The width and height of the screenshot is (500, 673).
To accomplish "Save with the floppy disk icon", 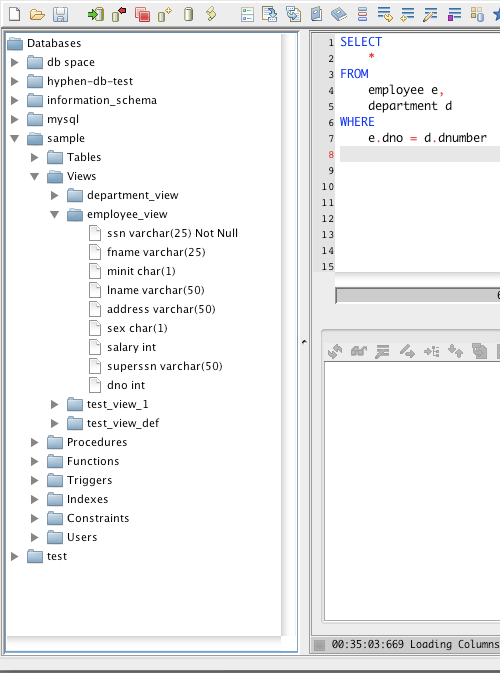I will pyautogui.click(x=61, y=15).
